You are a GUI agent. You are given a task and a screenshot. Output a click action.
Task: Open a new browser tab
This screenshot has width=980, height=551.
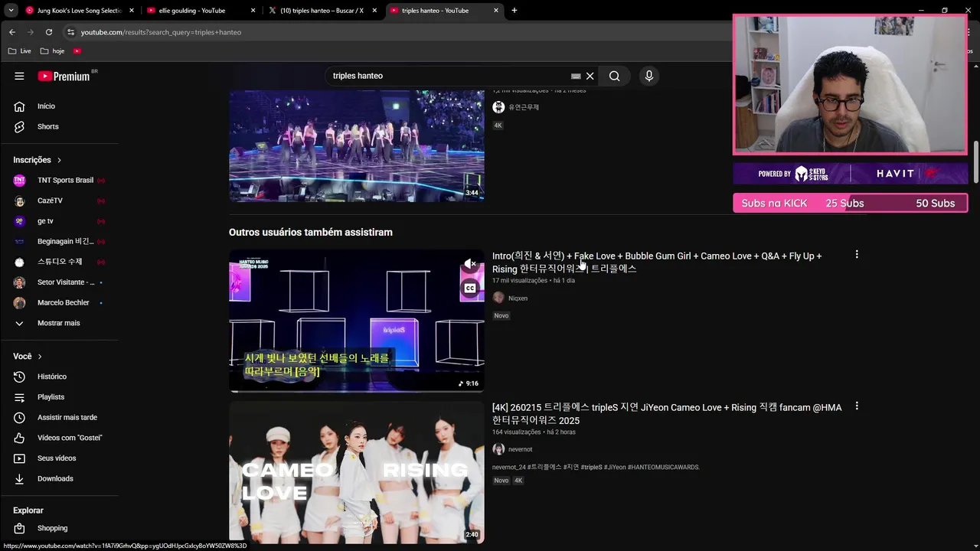(x=514, y=11)
